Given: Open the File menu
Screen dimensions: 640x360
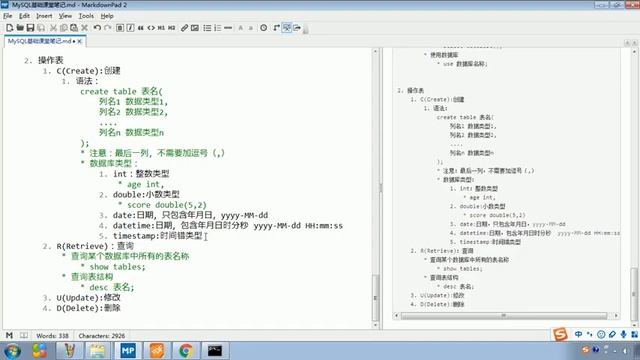Looking at the screenshot, I should click(x=7, y=16).
